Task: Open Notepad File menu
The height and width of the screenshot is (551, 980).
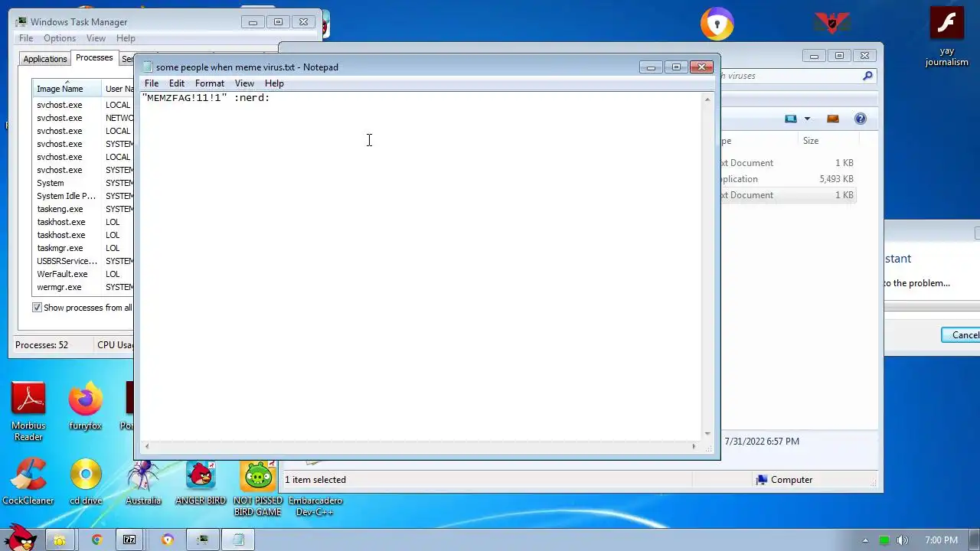Action: point(152,83)
